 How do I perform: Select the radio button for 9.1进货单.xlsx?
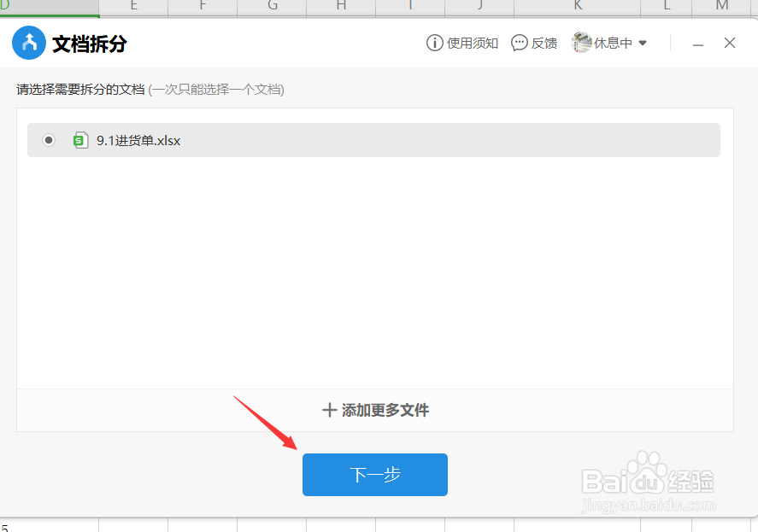(x=48, y=139)
